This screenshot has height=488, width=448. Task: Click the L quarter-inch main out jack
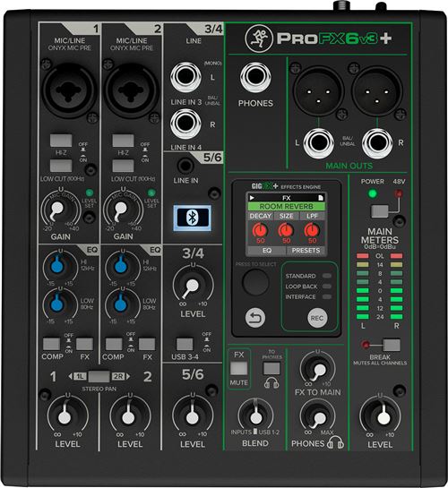pyautogui.click(x=318, y=143)
